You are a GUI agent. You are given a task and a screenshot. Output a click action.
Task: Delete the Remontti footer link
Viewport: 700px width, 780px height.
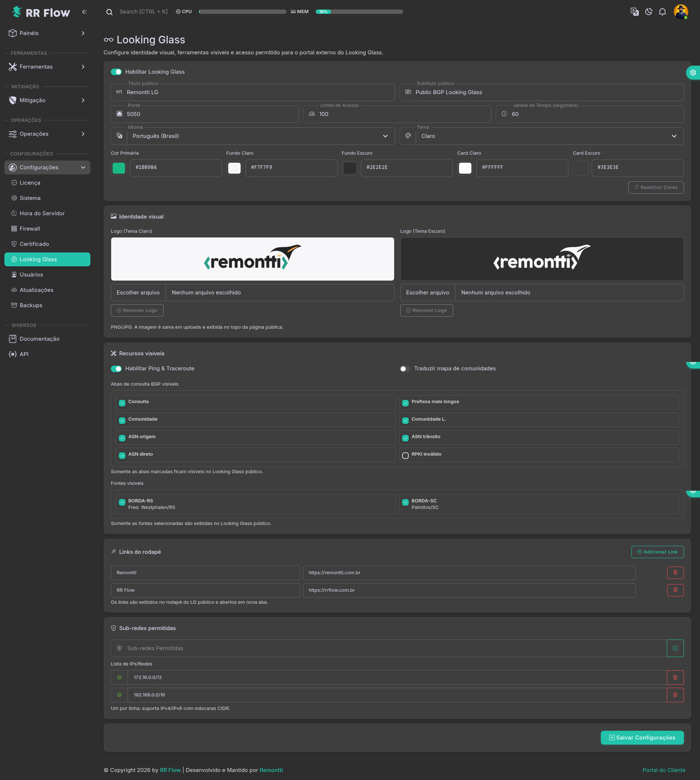675,572
